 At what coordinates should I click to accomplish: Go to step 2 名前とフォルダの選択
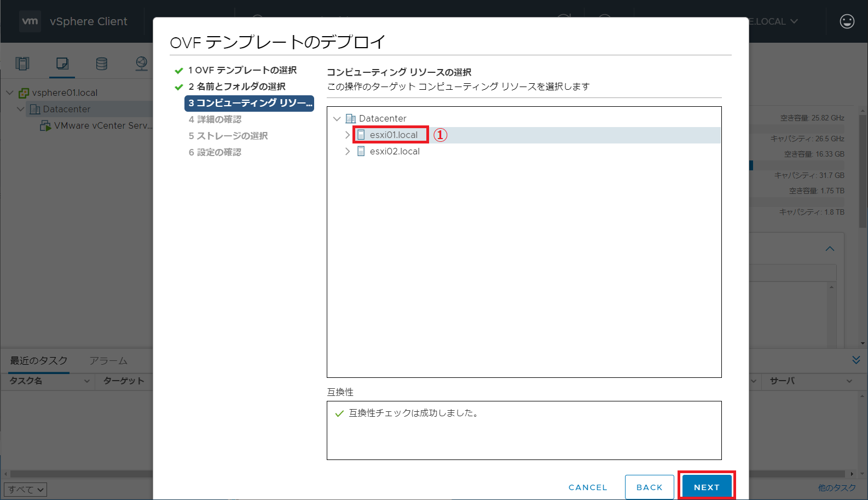click(x=237, y=87)
